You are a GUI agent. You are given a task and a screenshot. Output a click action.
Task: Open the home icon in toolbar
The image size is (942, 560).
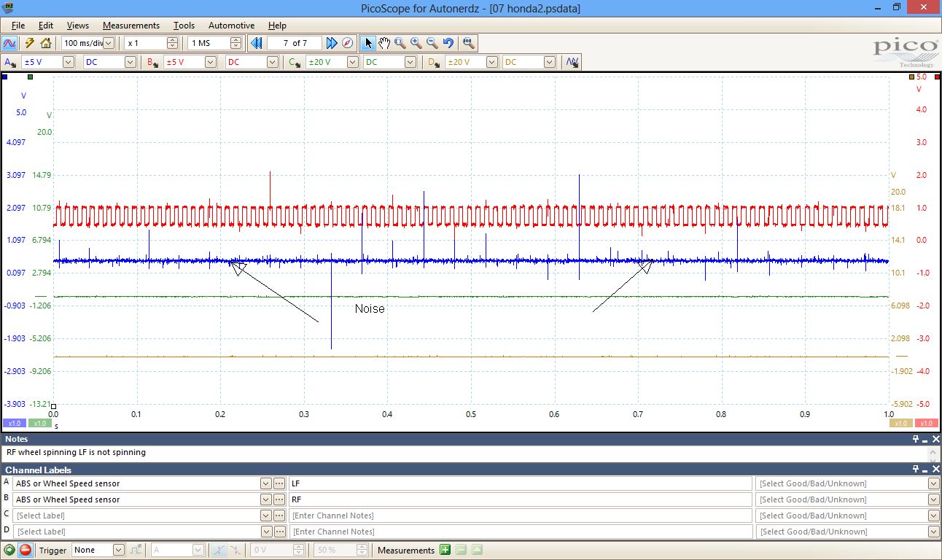tap(46, 43)
